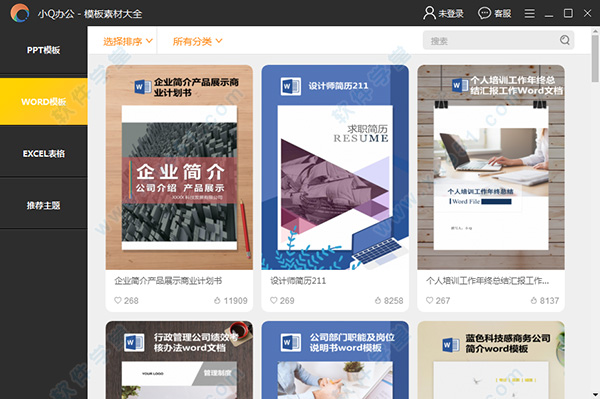Like the 企业简介产品展示商业计划书 template heart icon

pos(118,300)
